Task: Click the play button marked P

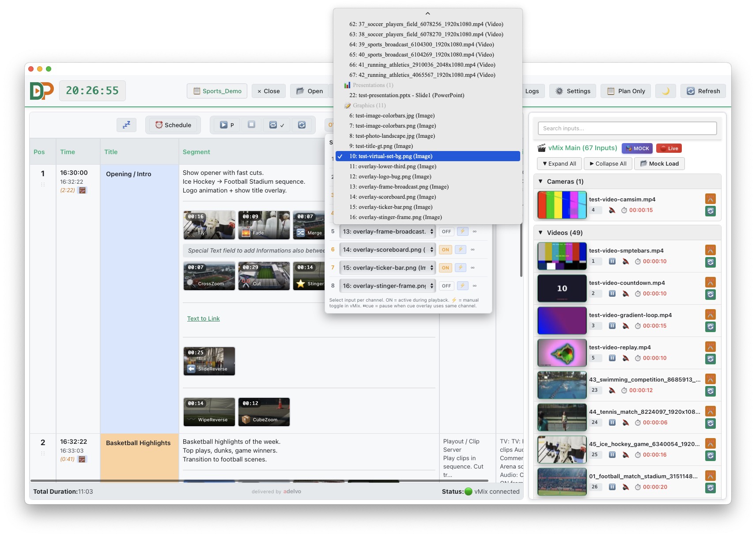Action: point(227,125)
